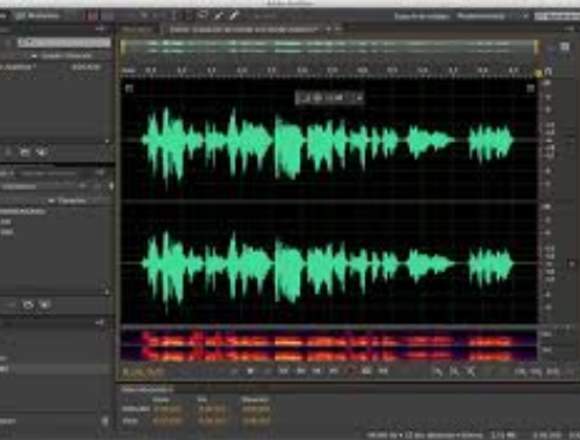Click the Selection row End time value
Screen dimensions: 580x440
(x=211, y=410)
